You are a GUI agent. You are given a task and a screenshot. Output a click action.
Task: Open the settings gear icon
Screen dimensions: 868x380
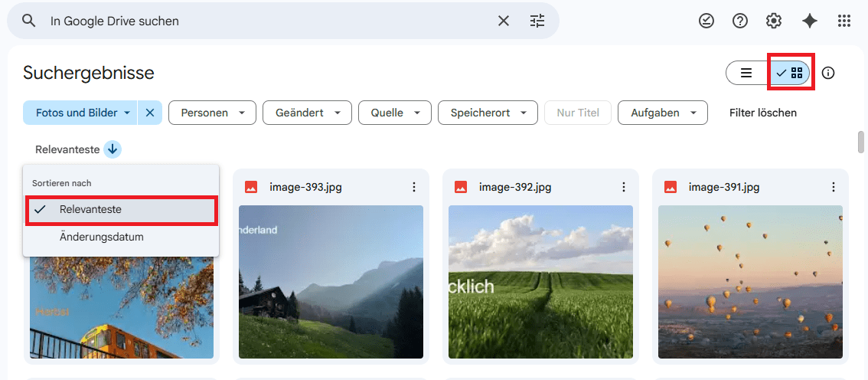click(x=774, y=21)
